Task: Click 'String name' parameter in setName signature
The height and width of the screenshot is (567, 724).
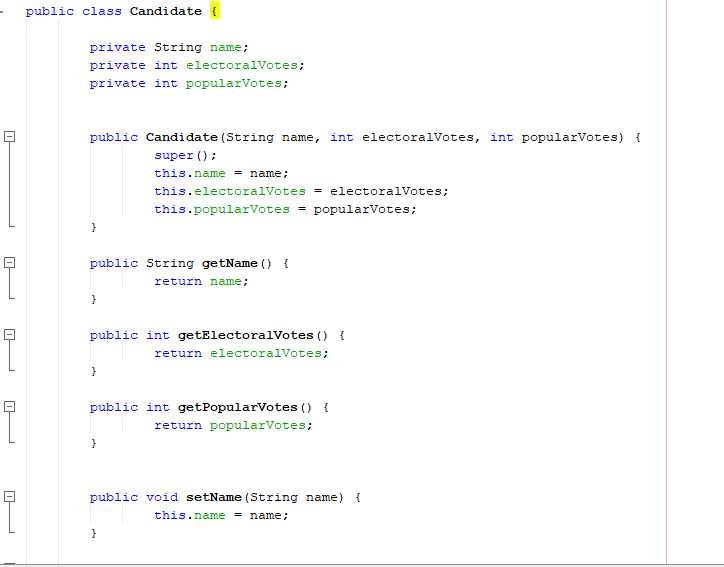Action: pos(294,498)
